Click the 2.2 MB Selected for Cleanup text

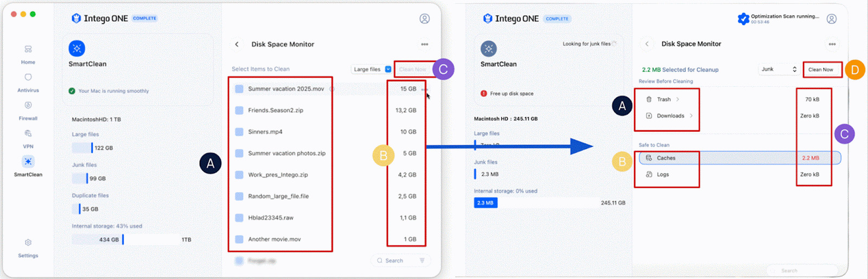pos(680,69)
